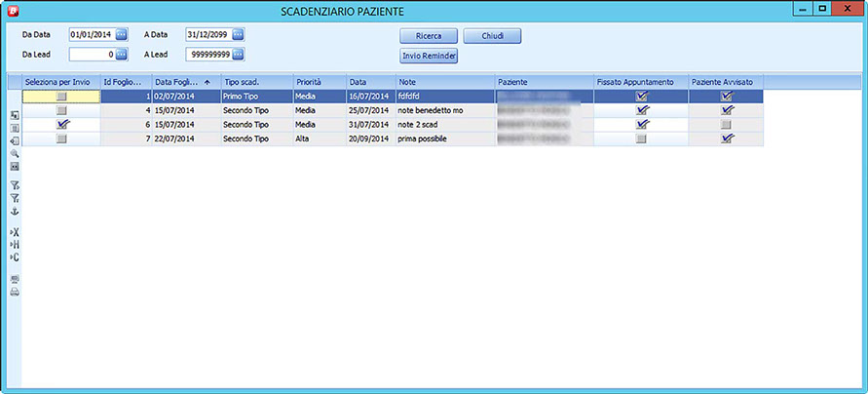Check Fissato Appuntamento for prima possibile row
The height and width of the screenshot is (394, 868).
click(x=641, y=139)
